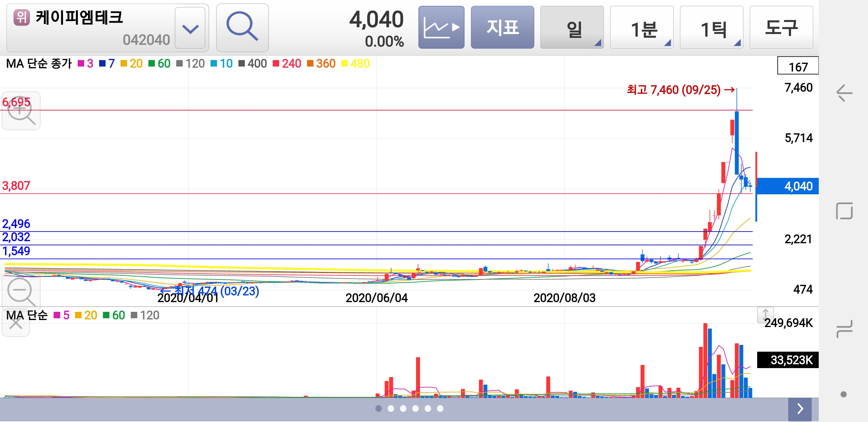This screenshot has height=422, width=868.
Task: Select the fourth page indicator dot
Action: coord(416,409)
